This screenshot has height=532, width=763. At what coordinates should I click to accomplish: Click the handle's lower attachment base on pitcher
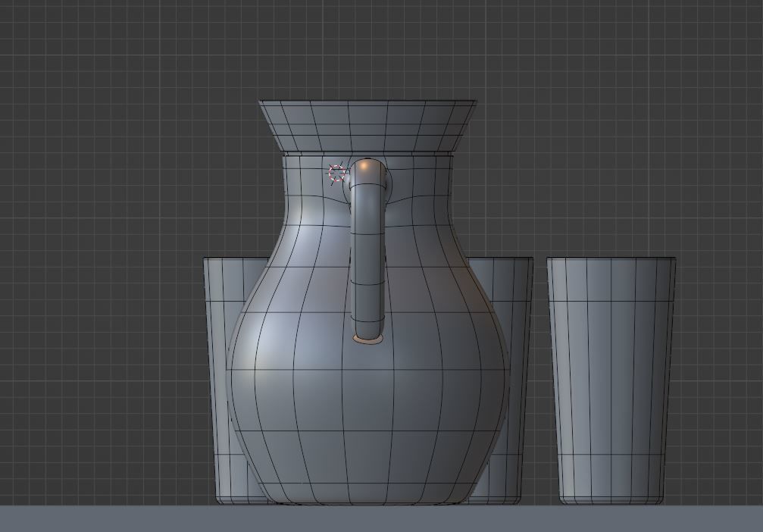(368, 338)
